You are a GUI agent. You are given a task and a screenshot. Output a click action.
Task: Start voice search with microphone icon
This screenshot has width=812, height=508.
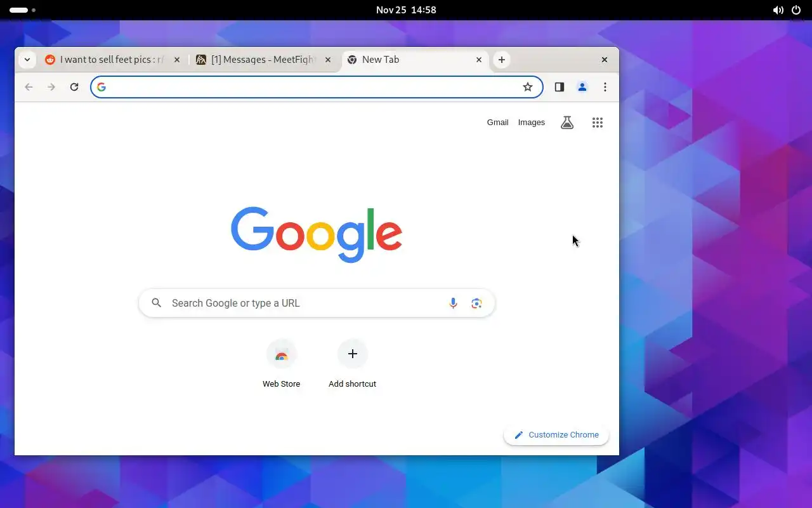[453, 304]
